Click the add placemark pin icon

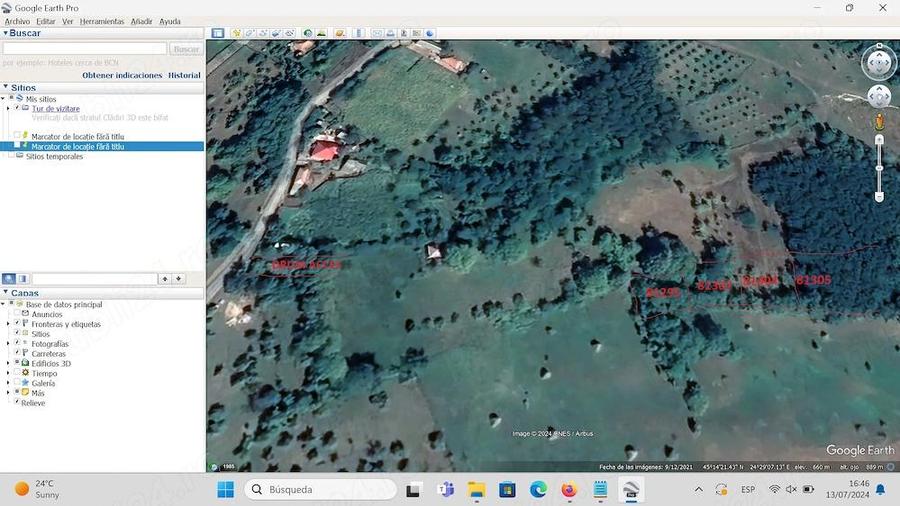(237, 33)
